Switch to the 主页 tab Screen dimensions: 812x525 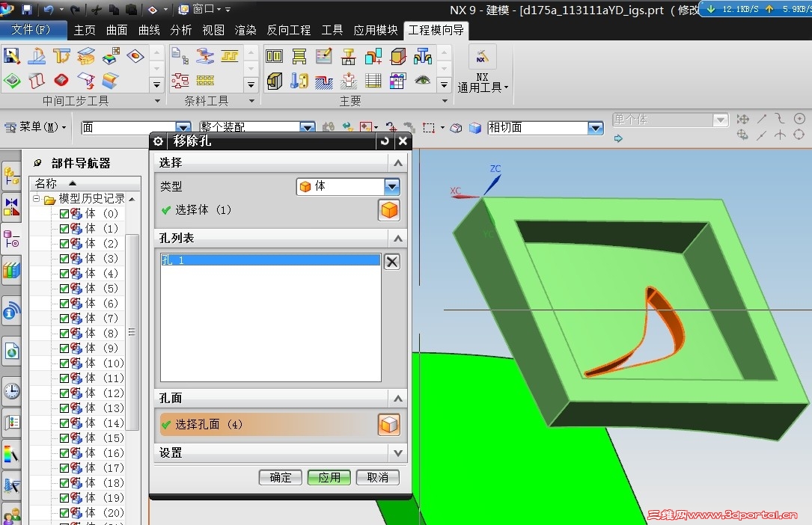[x=85, y=30]
